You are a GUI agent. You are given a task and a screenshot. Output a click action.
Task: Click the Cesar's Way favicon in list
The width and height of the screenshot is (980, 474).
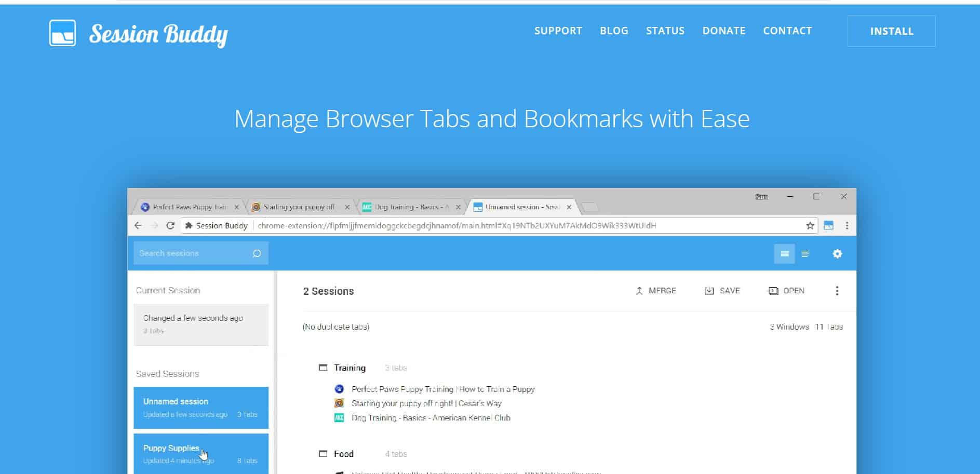click(x=339, y=403)
